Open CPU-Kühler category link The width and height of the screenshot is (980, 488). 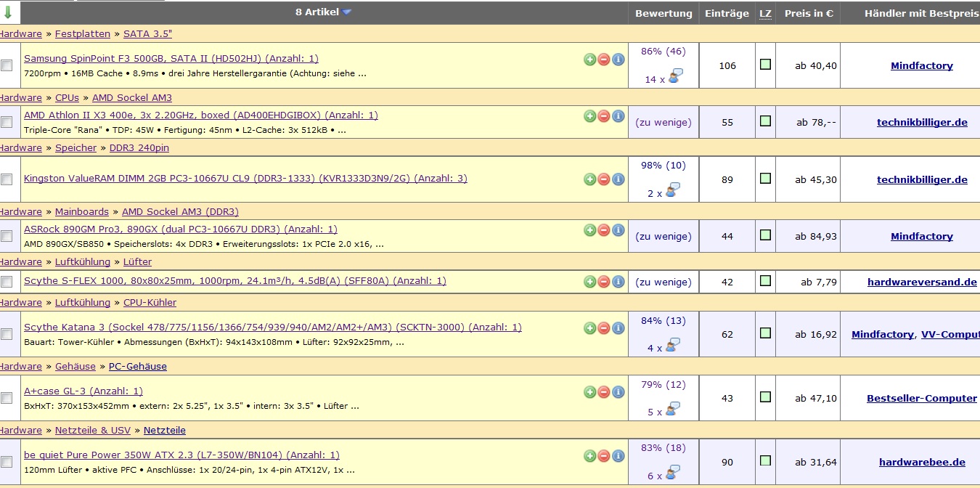[x=150, y=303]
